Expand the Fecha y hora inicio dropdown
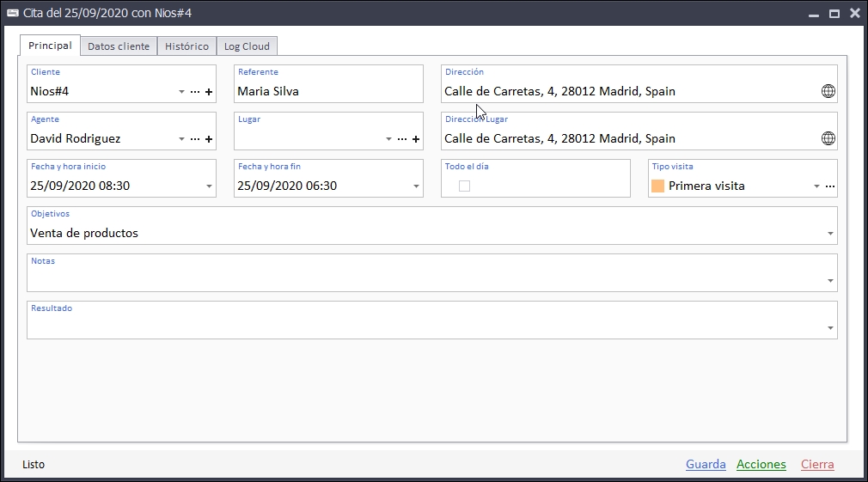The width and height of the screenshot is (868, 482). 210,186
